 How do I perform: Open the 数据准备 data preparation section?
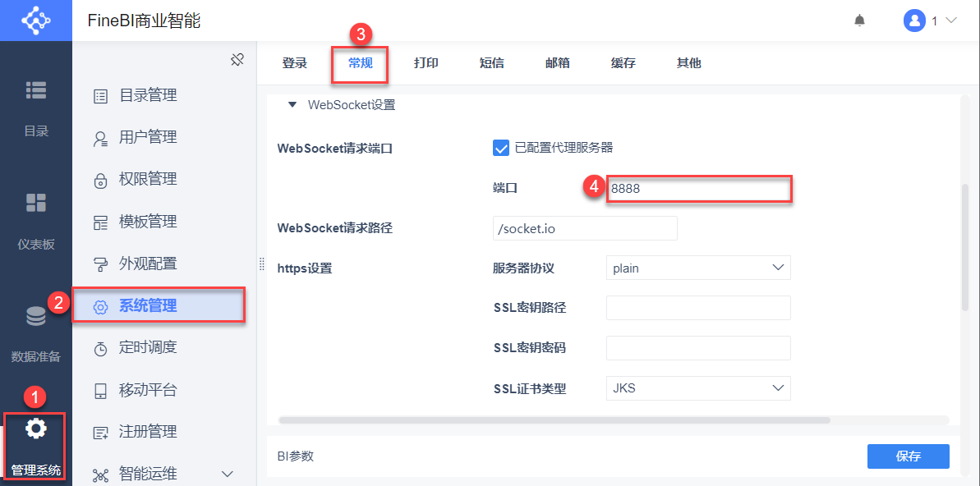35,333
